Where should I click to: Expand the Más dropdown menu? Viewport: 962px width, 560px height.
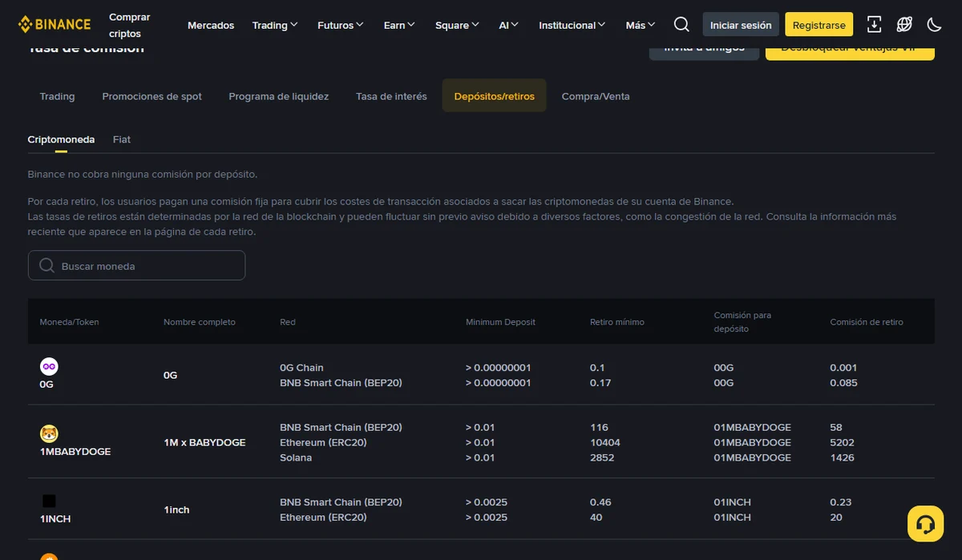641,25
